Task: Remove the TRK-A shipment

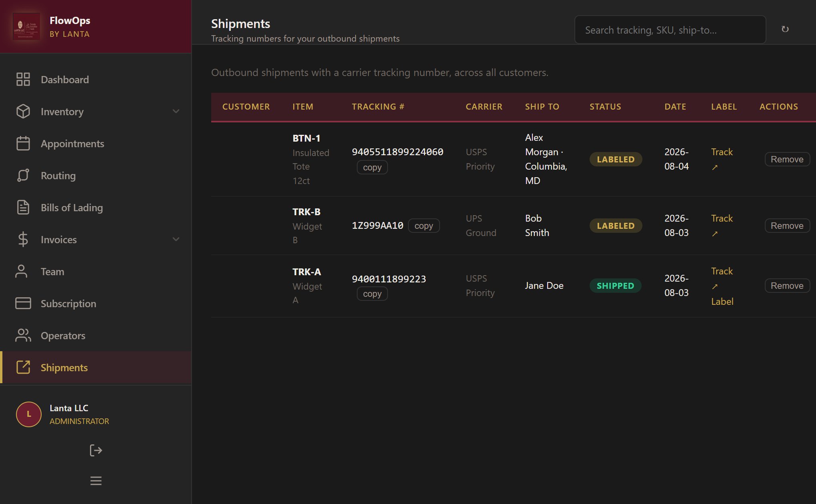Action: coord(787,286)
